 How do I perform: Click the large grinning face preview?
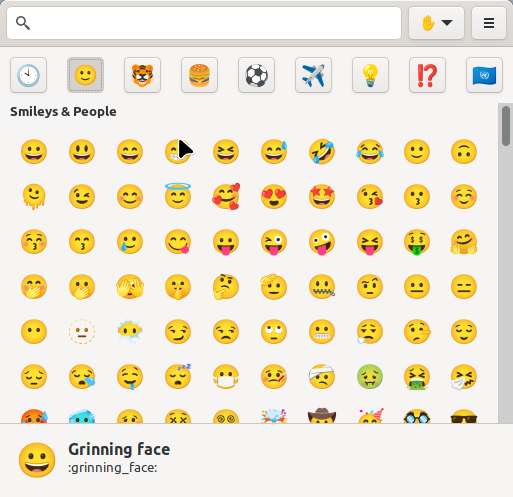[37, 460]
